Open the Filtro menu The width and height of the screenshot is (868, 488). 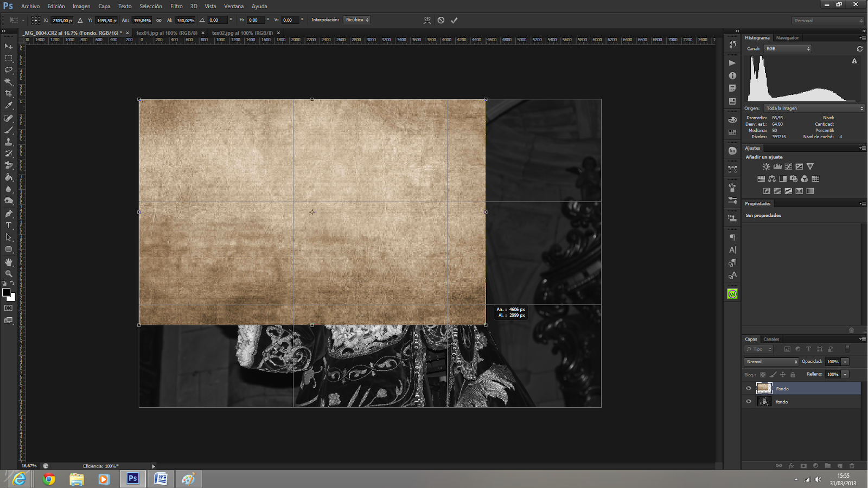(176, 7)
